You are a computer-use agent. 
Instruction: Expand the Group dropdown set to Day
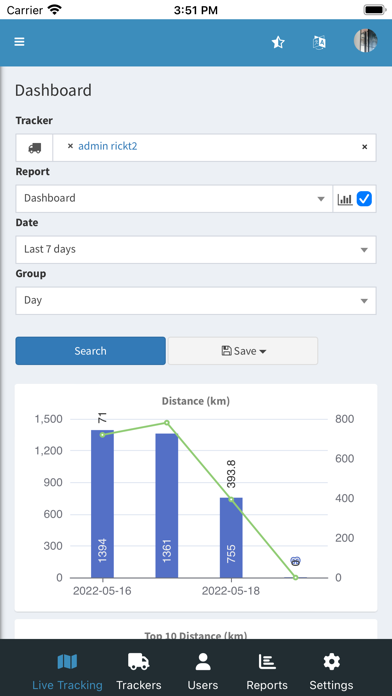196,301
